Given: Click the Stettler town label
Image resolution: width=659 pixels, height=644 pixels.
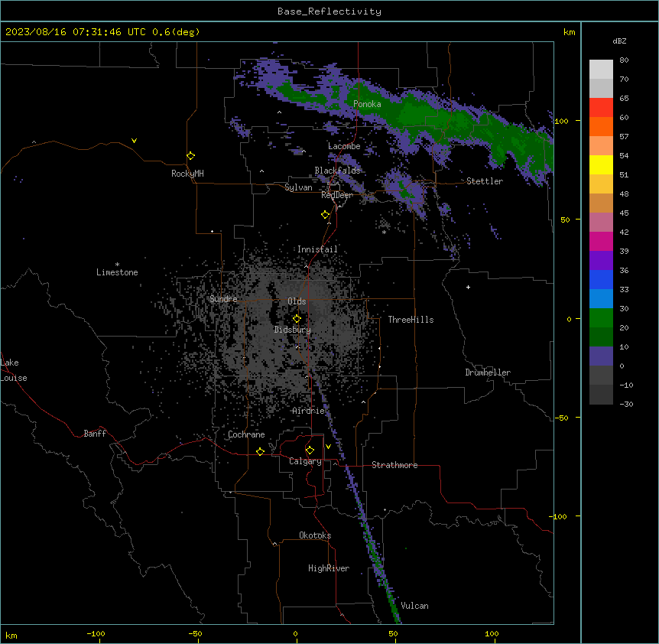Looking at the screenshot, I should 485,181.
